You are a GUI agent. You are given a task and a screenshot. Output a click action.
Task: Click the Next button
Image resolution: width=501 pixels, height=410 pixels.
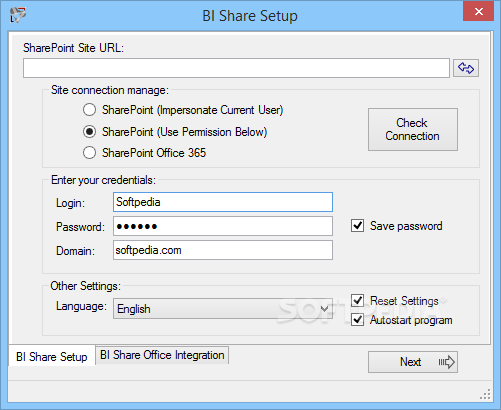pos(413,362)
